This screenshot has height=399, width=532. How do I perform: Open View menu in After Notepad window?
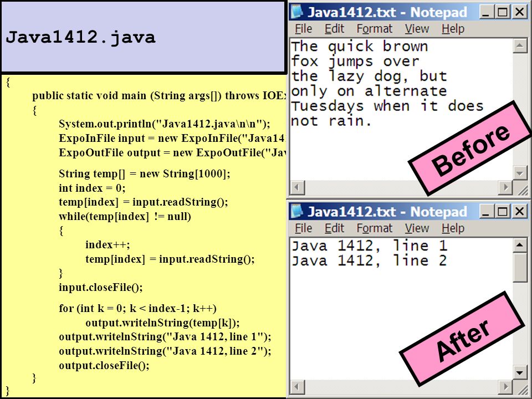coord(417,228)
